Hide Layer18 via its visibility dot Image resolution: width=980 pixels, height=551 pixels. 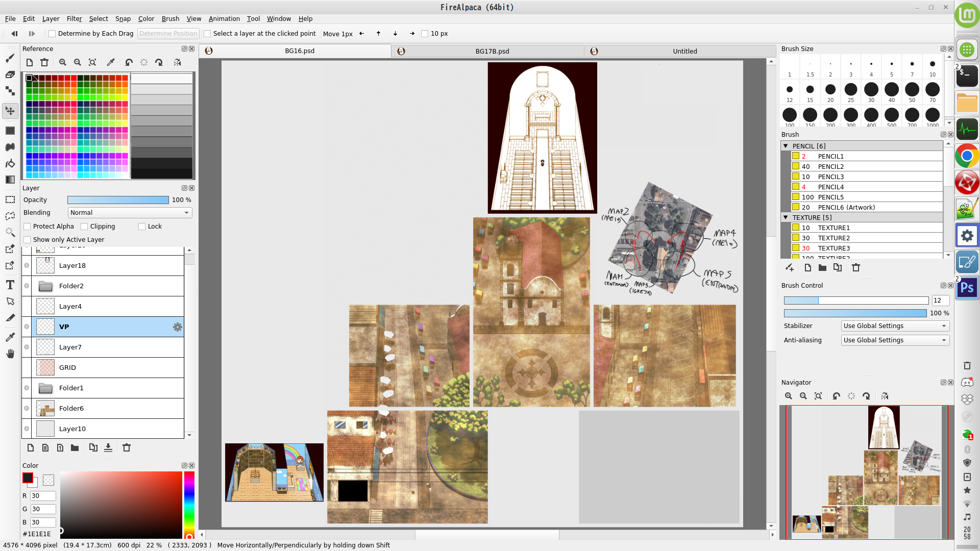click(x=27, y=265)
